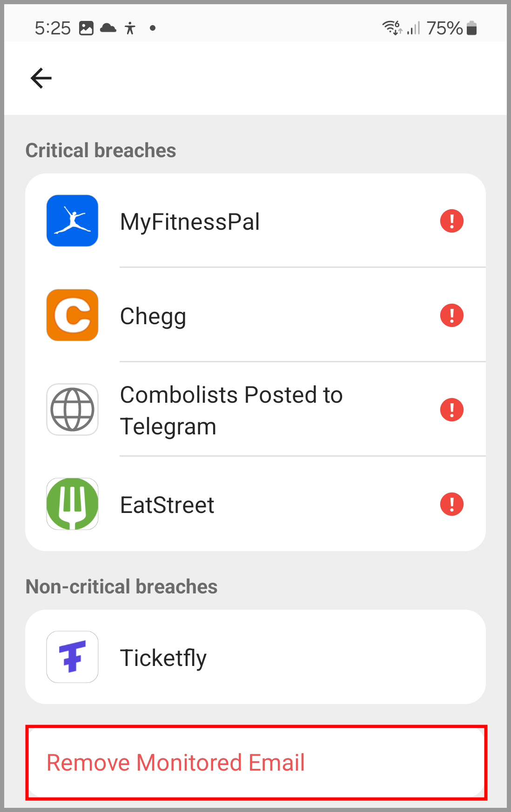
Task: Open the MyFitnessPal app icon
Action: pyautogui.click(x=72, y=220)
